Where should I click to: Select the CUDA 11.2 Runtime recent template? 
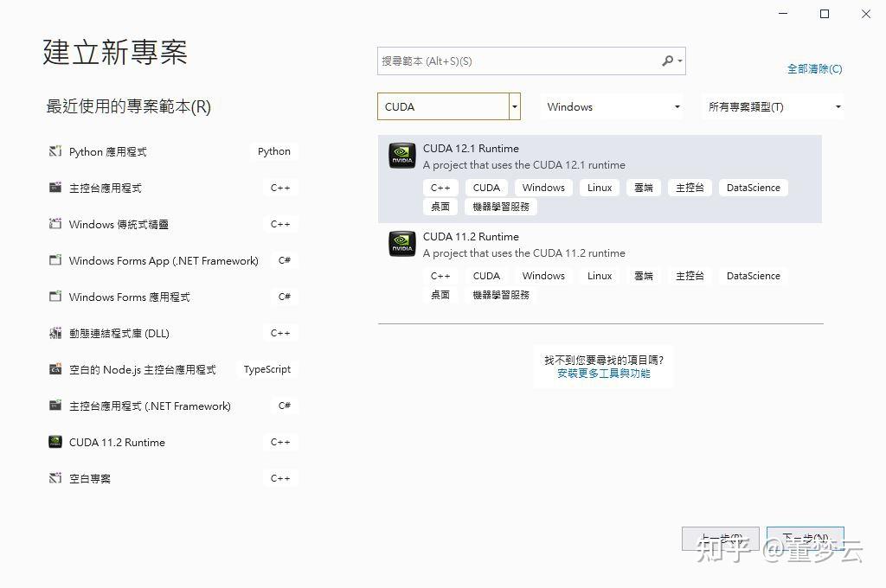pyautogui.click(x=117, y=442)
